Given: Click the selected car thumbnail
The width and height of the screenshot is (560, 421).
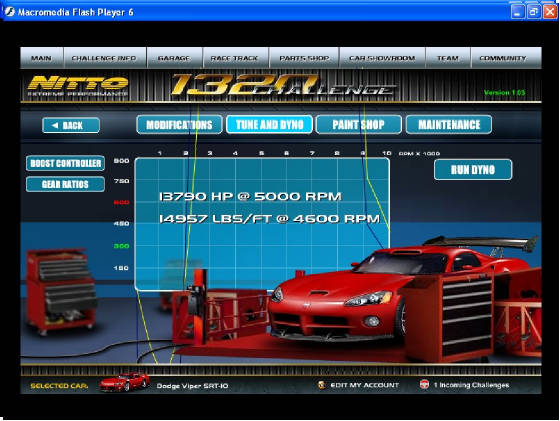Looking at the screenshot, I should point(124,382).
